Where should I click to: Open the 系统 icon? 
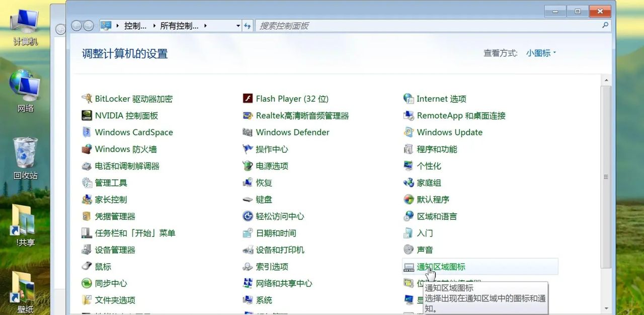[248, 300]
